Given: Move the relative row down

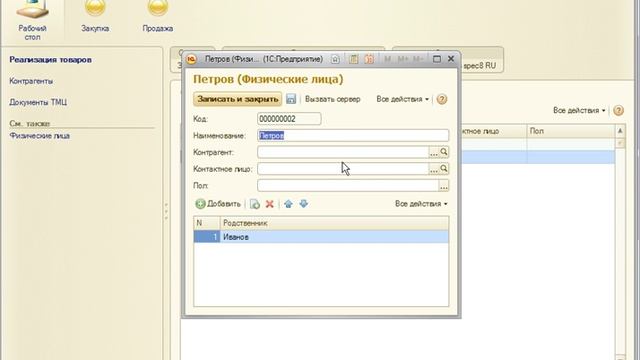Looking at the screenshot, I should (x=303, y=204).
